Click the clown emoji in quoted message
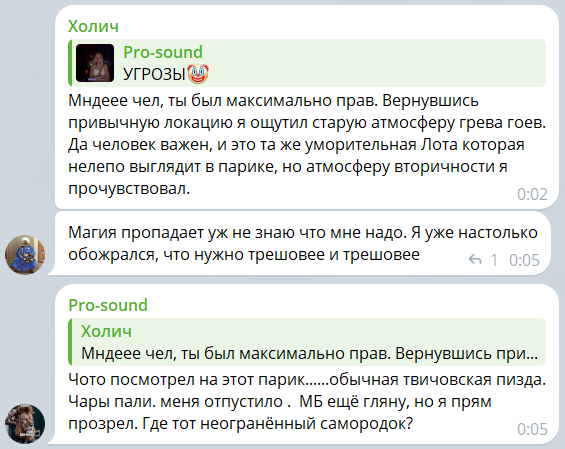 pyautogui.click(x=198, y=74)
